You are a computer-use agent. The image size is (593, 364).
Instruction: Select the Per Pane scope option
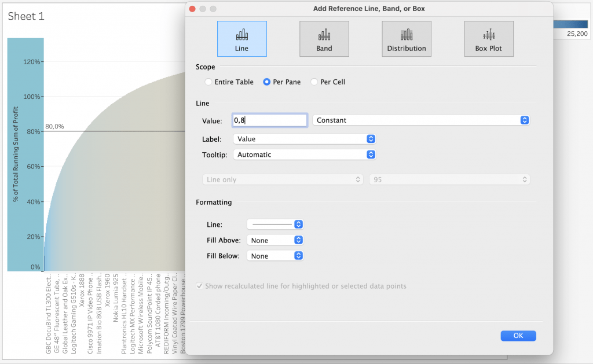(x=267, y=82)
